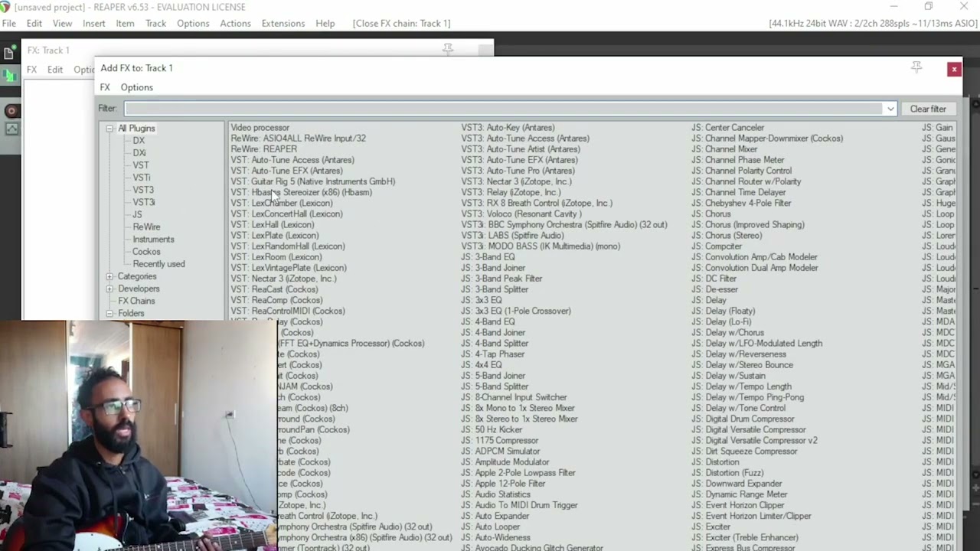The height and width of the screenshot is (551, 980).
Task: Click the track envelope icon below record arm
Action: coord(11,129)
